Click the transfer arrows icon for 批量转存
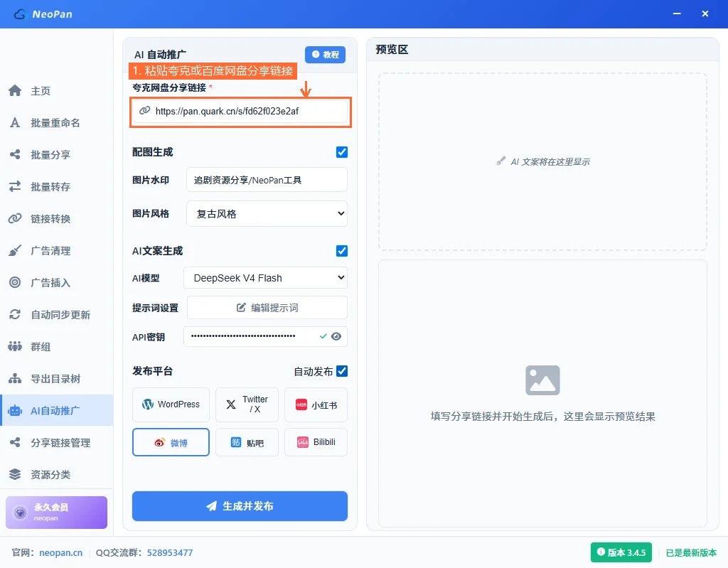 (x=15, y=187)
